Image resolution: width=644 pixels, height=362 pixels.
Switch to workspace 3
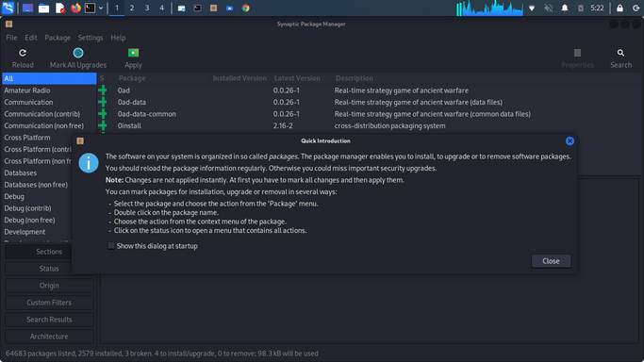coord(147,8)
